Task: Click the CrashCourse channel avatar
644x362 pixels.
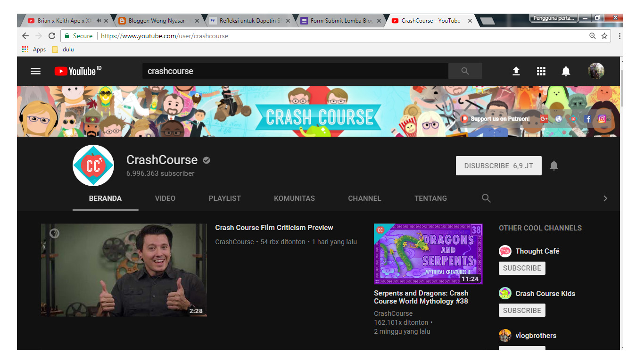Action: point(93,165)
